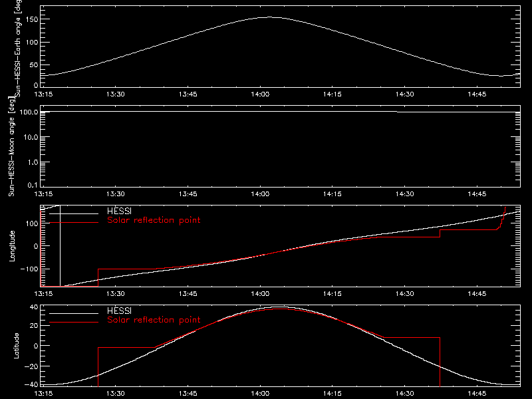Click the Sun-HESSI-Earth angle [deg] axis title
532x399 pixels.
tap(17, 47)
